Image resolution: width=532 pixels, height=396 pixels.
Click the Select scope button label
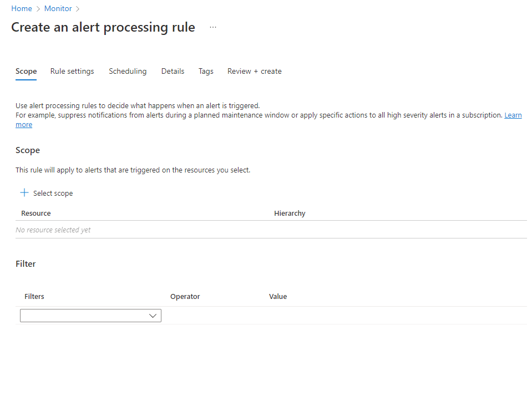[53, 194]
